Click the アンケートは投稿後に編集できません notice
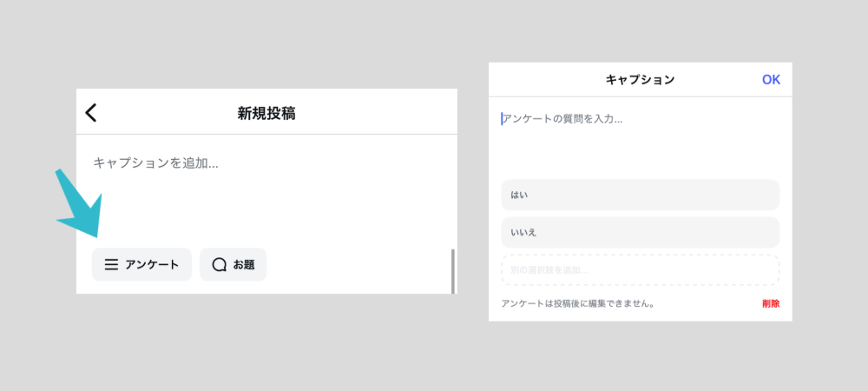 [x=578, y=304]
